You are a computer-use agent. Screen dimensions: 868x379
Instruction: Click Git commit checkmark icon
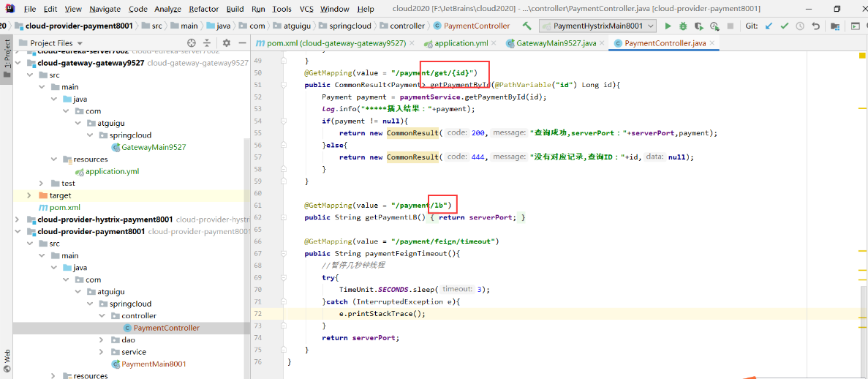784,26
